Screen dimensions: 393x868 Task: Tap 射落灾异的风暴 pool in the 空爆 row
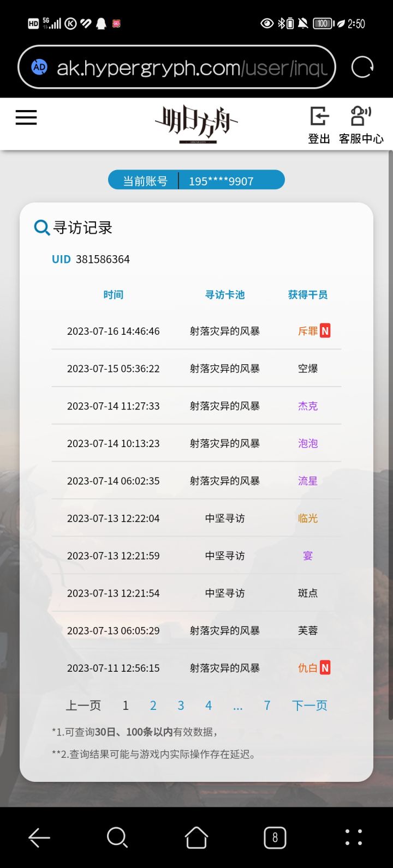[225, 369]
